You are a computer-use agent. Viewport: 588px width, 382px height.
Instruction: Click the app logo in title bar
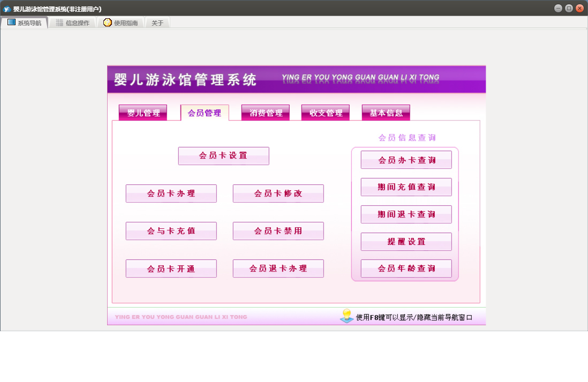[x=6, y=9]
